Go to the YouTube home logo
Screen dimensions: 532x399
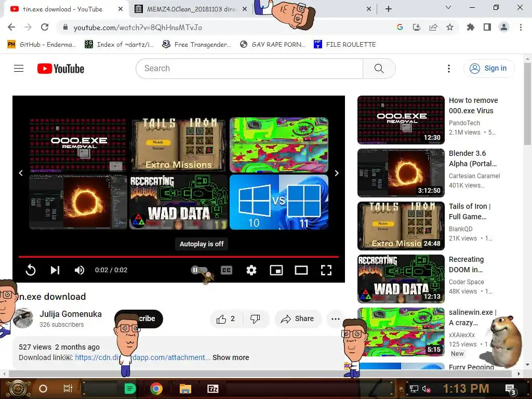click(x=61, y=69)
